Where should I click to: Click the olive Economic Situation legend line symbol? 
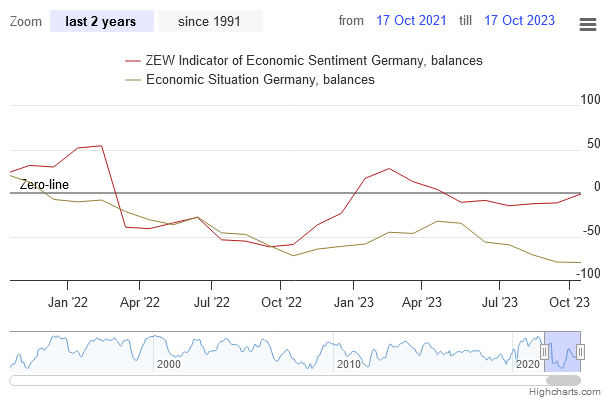pyautogui.click(x=132, y=80)
